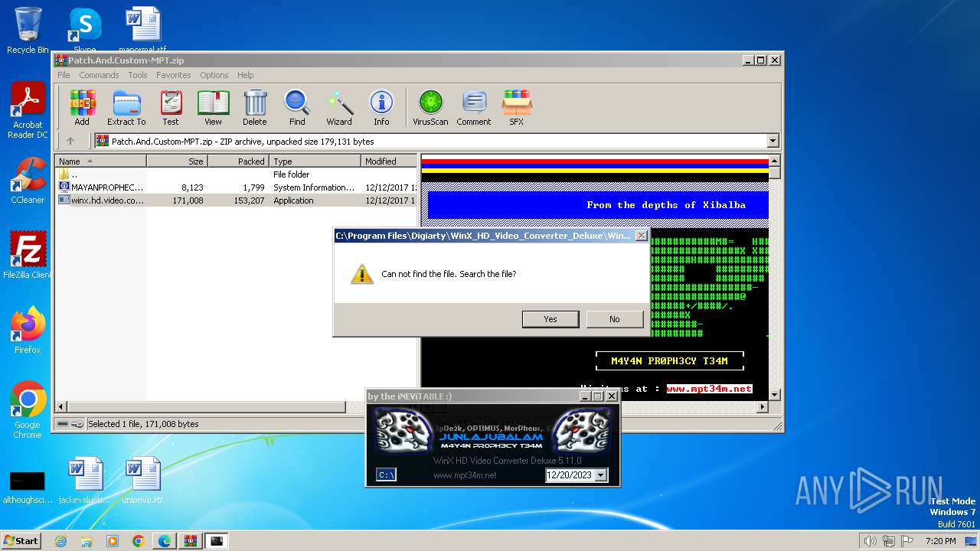Click the volume speaker tray icon
The image size is (980, 551).
pos(870,541)
